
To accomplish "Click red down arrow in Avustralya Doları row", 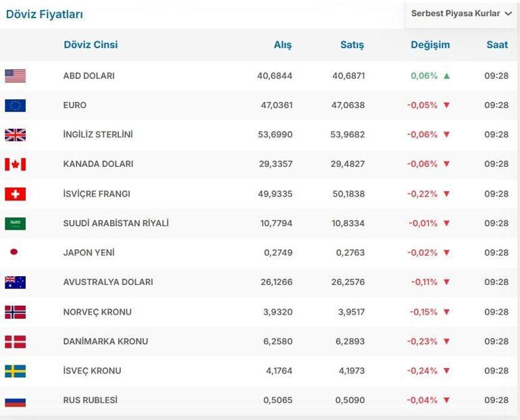I will [446, 282].
